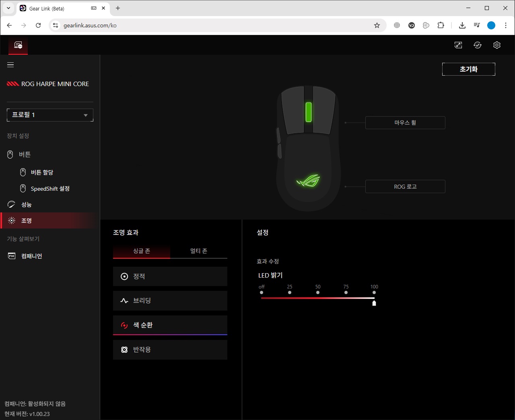The height and width of the screenshot is (420, 515).
Task: Open the Gear Link settings gear
Action: pyautogui.click(x=497, y=45)
